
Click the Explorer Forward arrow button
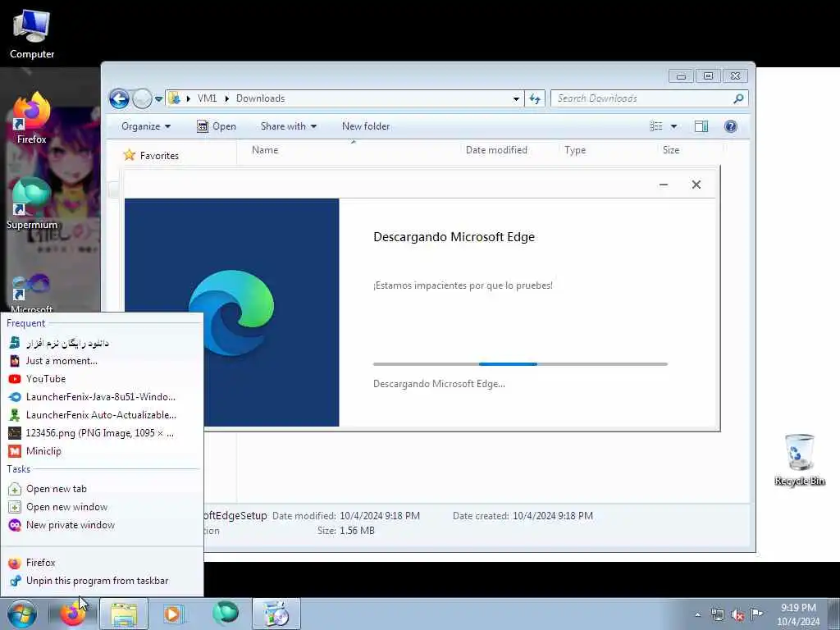[x=142, y=98]
